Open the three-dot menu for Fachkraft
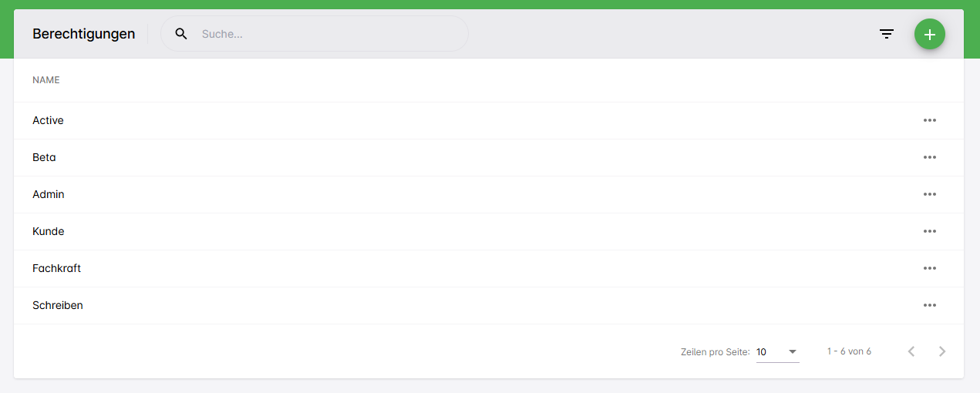Screen dimensions: 980x393 pyautogui.click(x=930, y=268)
